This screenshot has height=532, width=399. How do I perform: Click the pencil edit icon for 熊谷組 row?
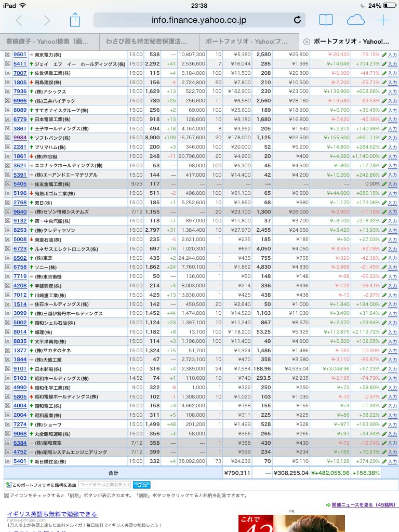coord(384,156)
